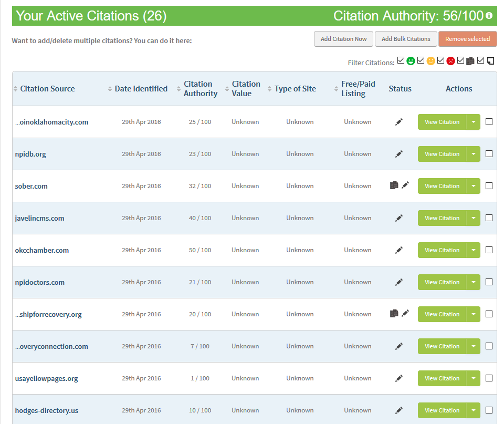This screenshot has height=424, width=504.
Task: Click duplicate icon in shipforrecovery.org row
Action: tap(394, 313)
